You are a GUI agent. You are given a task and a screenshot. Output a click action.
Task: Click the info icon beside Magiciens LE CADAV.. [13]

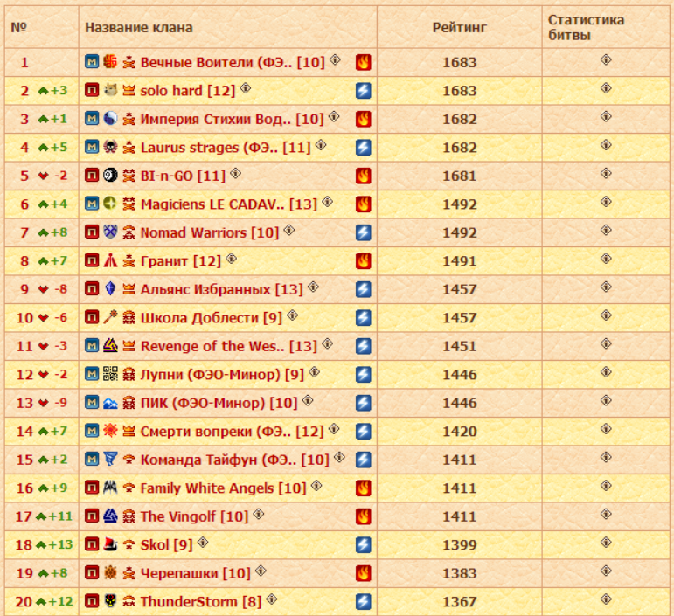(327, 202)
